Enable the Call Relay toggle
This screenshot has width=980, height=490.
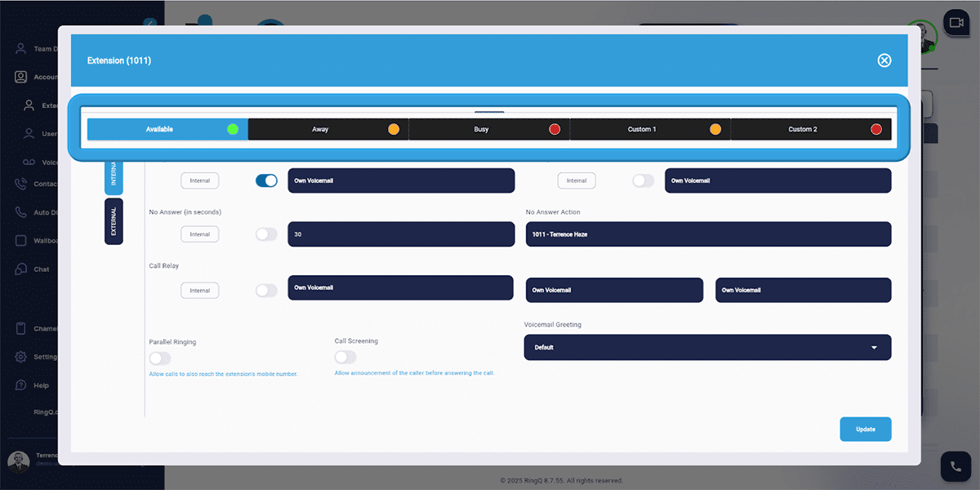pos(266,291)
